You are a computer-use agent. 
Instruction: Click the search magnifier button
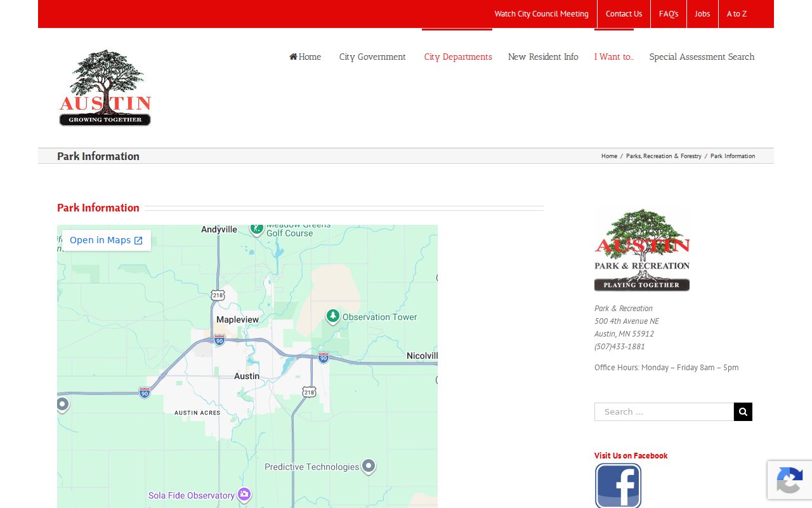pos(743,411)
